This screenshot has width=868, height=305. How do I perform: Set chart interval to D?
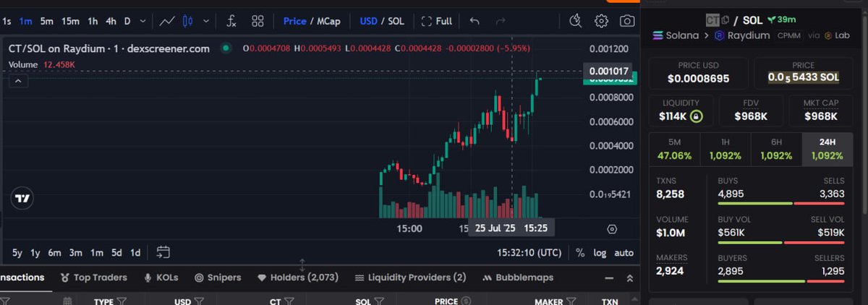point(128,21)
